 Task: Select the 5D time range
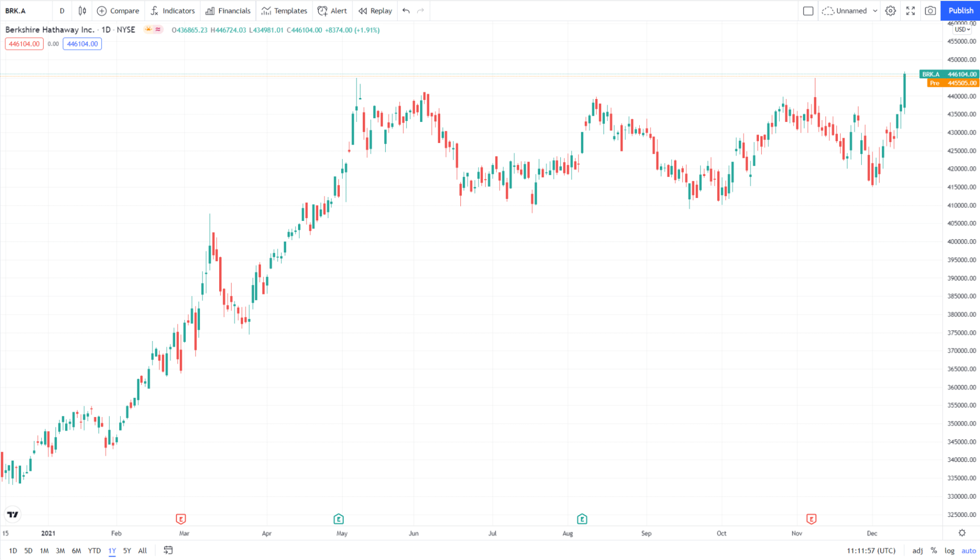click(28, 551)
